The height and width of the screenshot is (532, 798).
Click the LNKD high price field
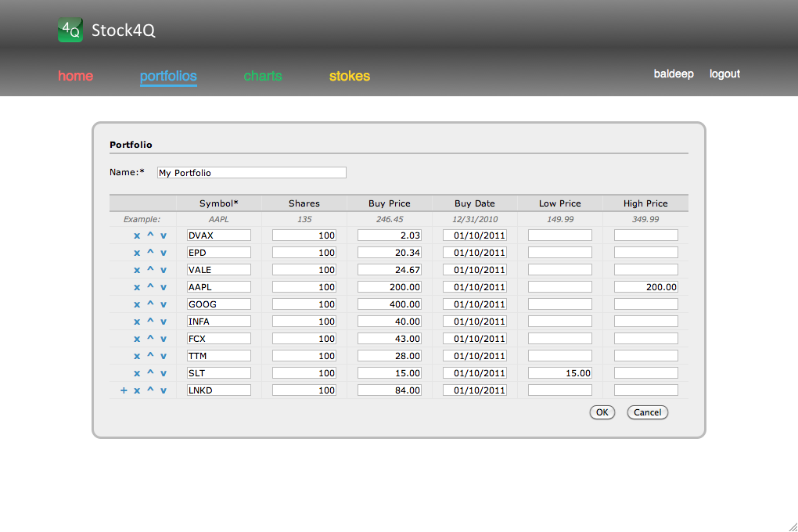(x=645, y=390)
